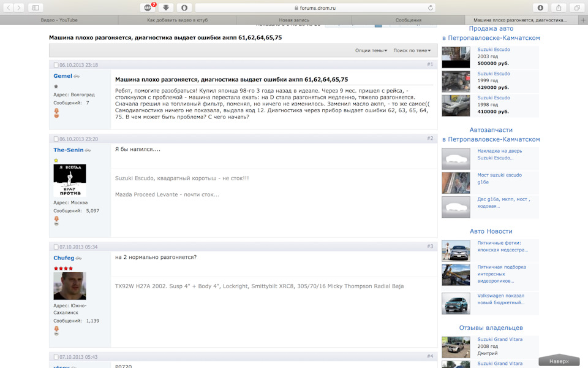
Task: Open the Пятничная подборка интересных видеороликов link
Action: coord(502,274)
